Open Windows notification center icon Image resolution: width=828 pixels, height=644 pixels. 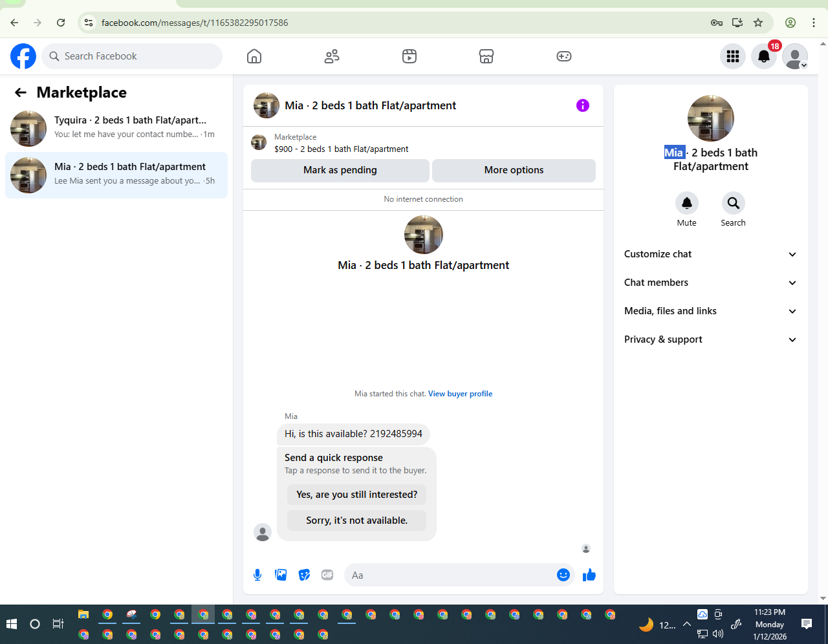pos(807,624)
